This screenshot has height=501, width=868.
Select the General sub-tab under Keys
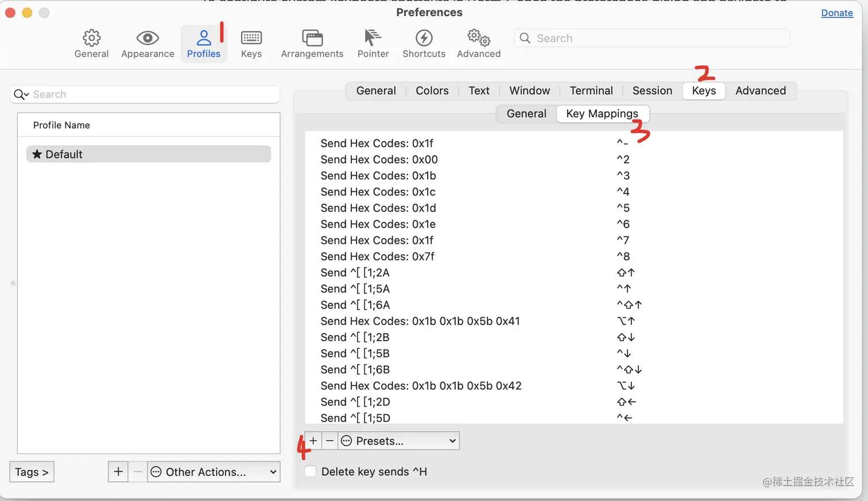[526, 114]
